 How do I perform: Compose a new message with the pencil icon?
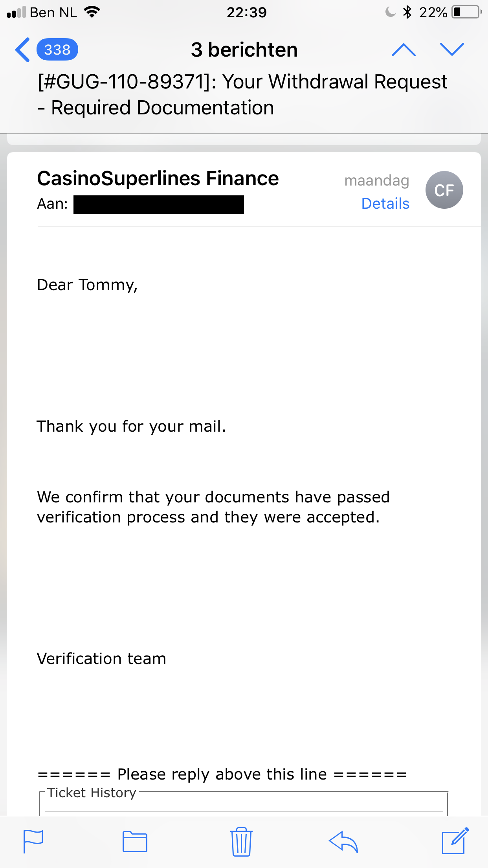[x=455, y=841]
